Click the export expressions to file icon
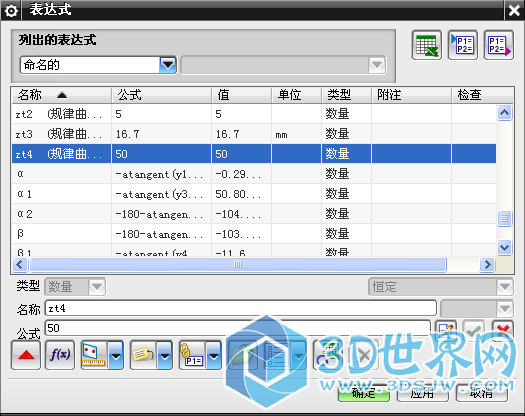The width and height of the screenshot is (525, 416). click(x=499, y=45)
